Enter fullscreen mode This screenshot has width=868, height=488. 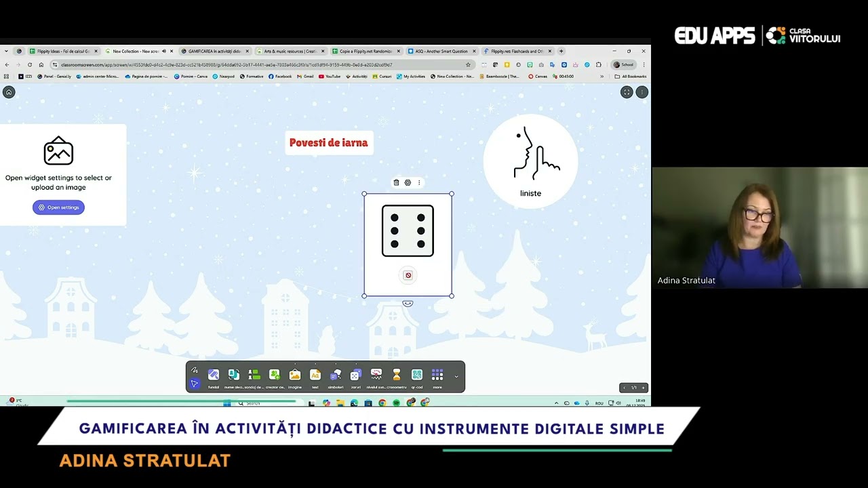[627, 92]
